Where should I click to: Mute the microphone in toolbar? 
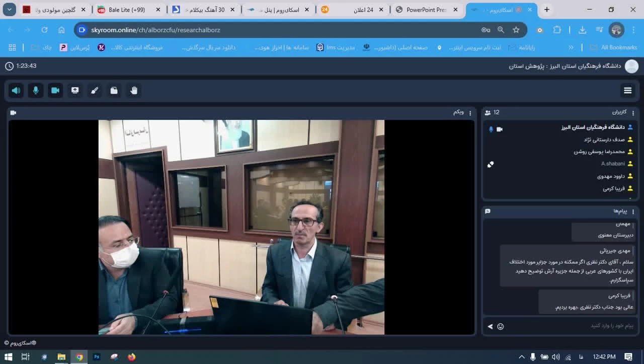tap(36, 91)
